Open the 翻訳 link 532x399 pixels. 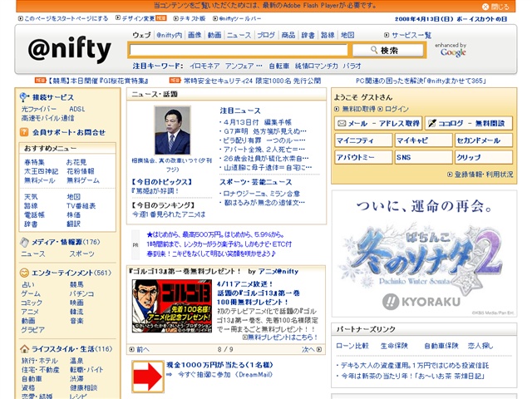(73, 224)
